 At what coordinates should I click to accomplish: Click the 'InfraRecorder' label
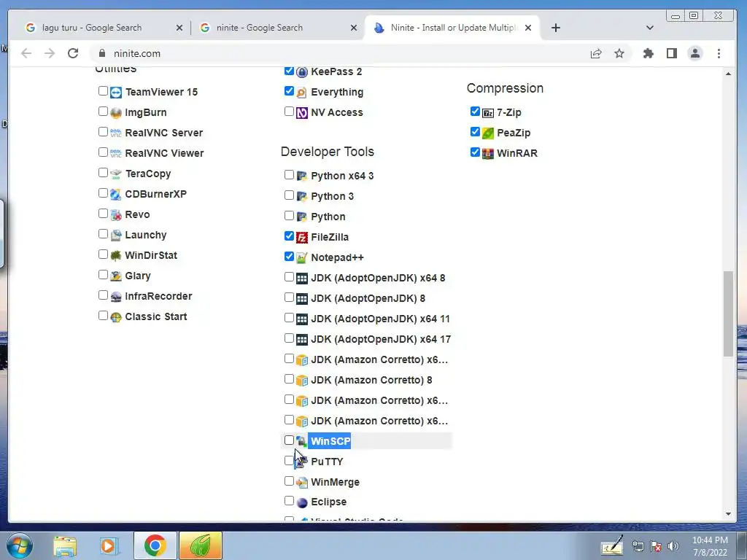coord(158,296)
